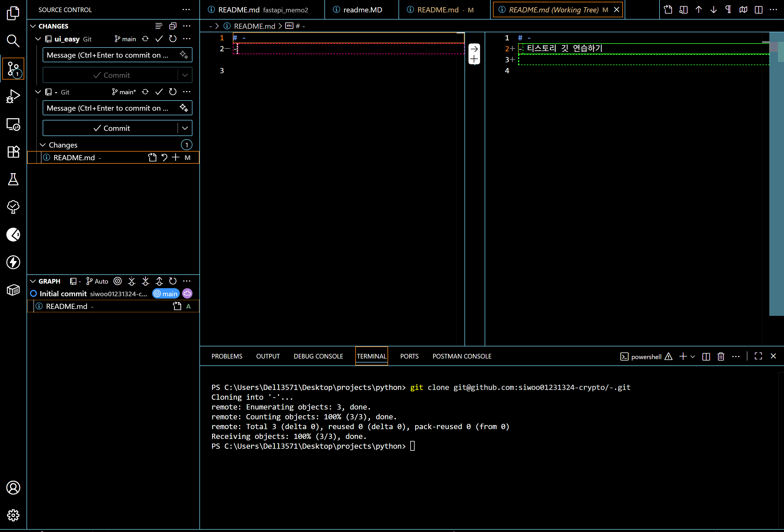Open the Extensions view
This screenshot has width=784, height=532.
tap(13, 152)
